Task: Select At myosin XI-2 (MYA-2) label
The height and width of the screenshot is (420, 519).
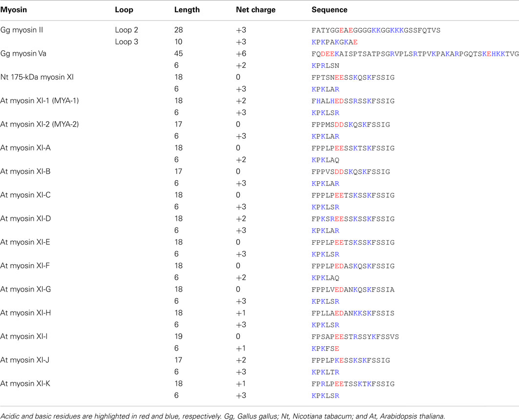Action: [x=40, y=124]
